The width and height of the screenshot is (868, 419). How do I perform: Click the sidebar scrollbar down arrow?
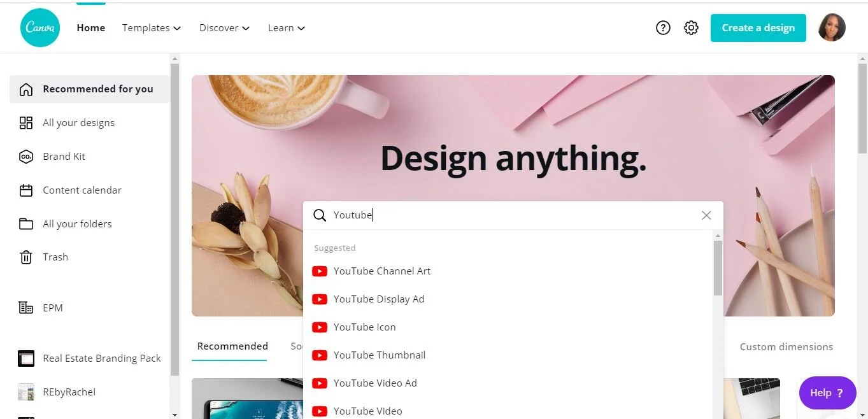[175, 415]
